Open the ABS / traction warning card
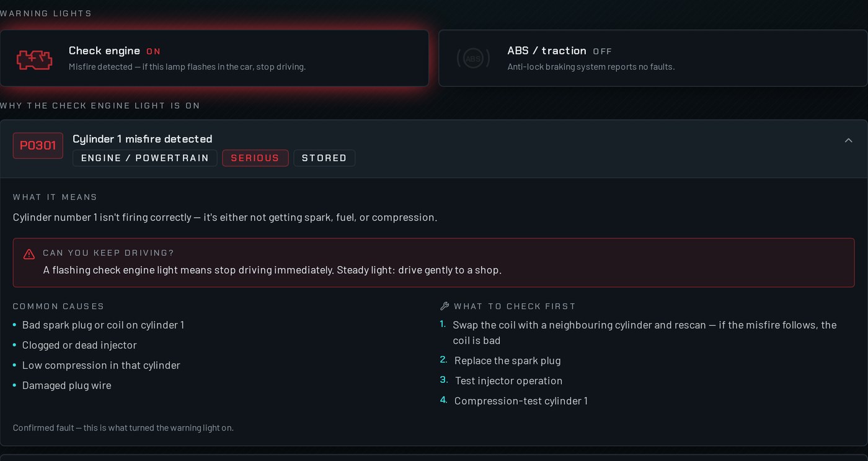 coord(653,58)
